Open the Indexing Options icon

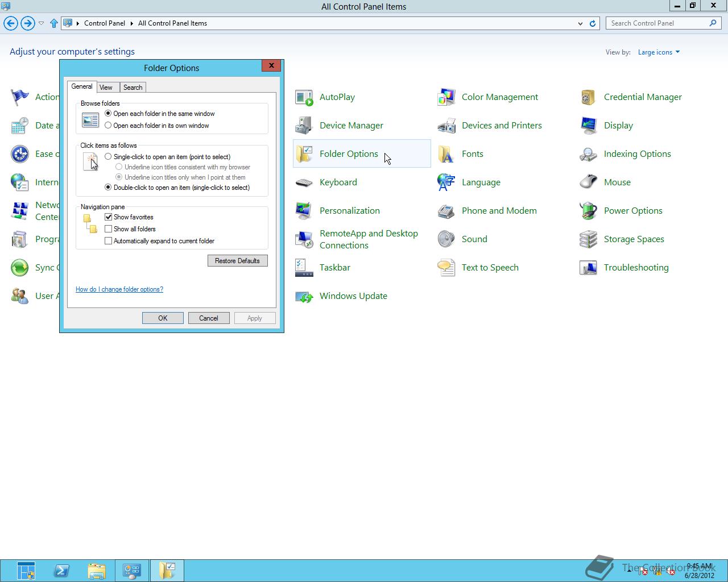[x=589, y=154]
